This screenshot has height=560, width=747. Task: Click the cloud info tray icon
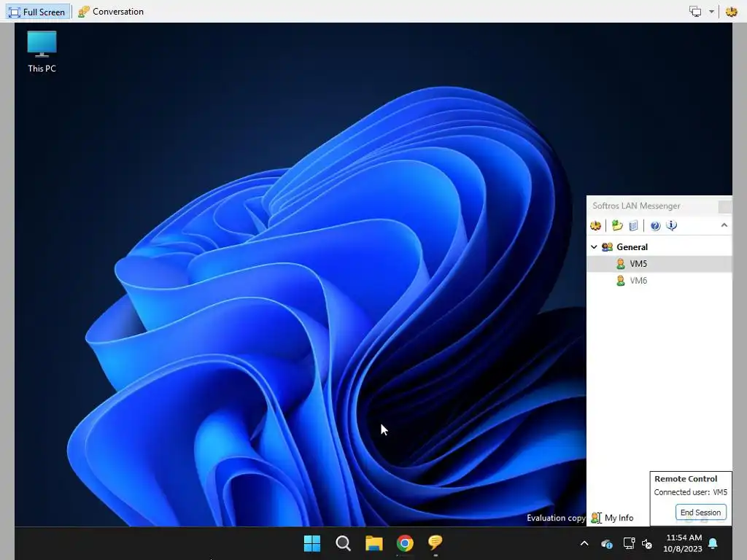pyautogui.click(x=606, y=544)
